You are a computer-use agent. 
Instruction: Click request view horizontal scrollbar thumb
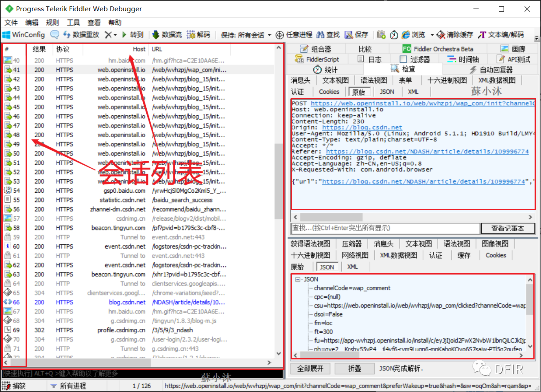tap(331, 217)
